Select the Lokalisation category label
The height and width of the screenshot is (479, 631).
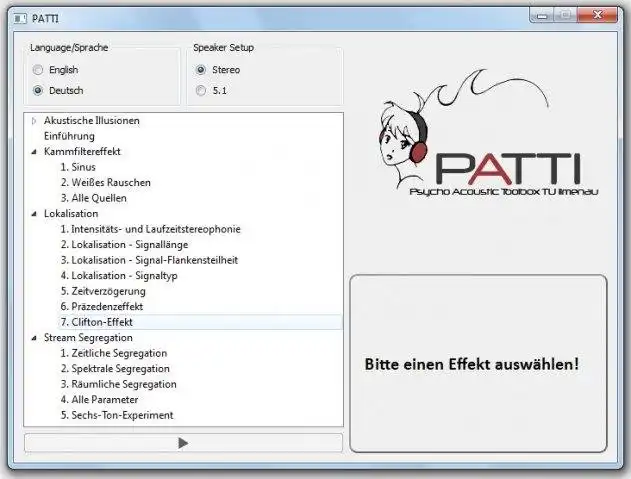click(x=71, y=214)
